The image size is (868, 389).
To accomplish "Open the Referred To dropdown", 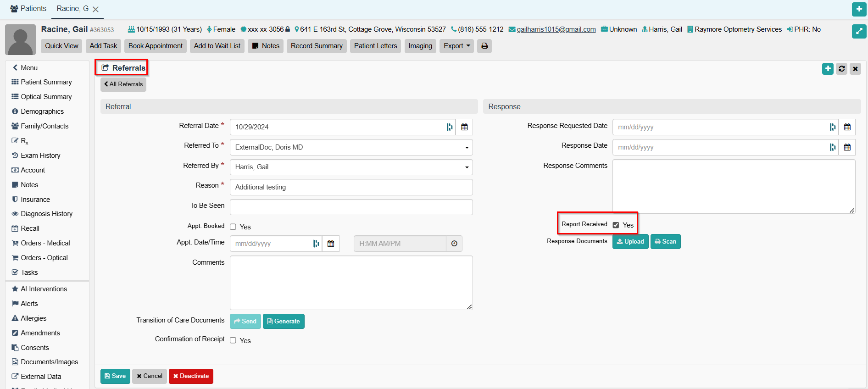I will [351, 147].
